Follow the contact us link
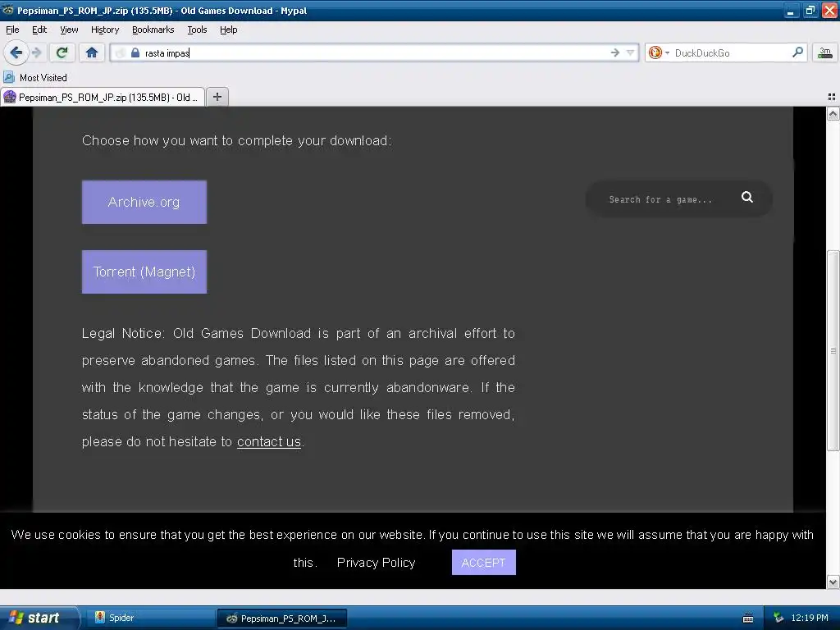Viewport: 840px width, 630px height. [269, 441]
